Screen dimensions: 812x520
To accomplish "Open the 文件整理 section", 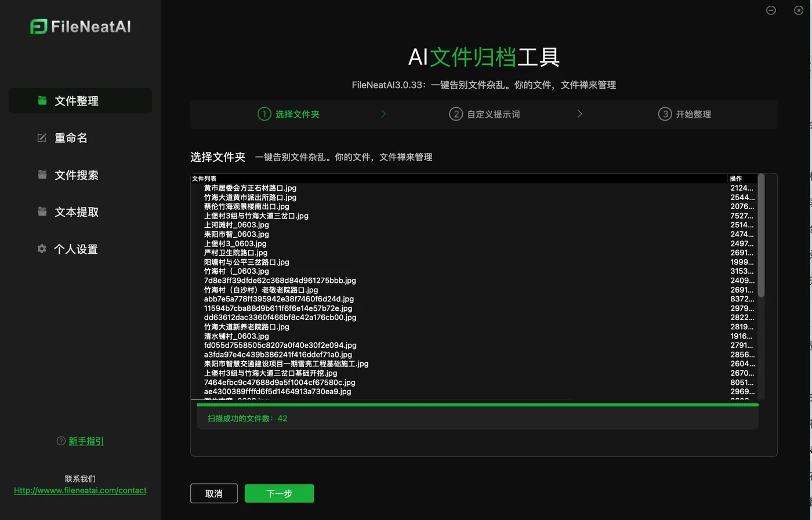I will tap(81, 101).
